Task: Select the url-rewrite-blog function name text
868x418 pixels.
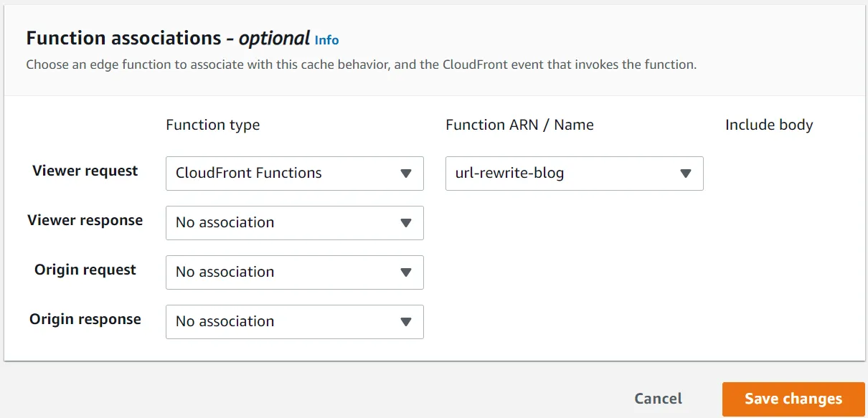Action: tap(509, 174)
